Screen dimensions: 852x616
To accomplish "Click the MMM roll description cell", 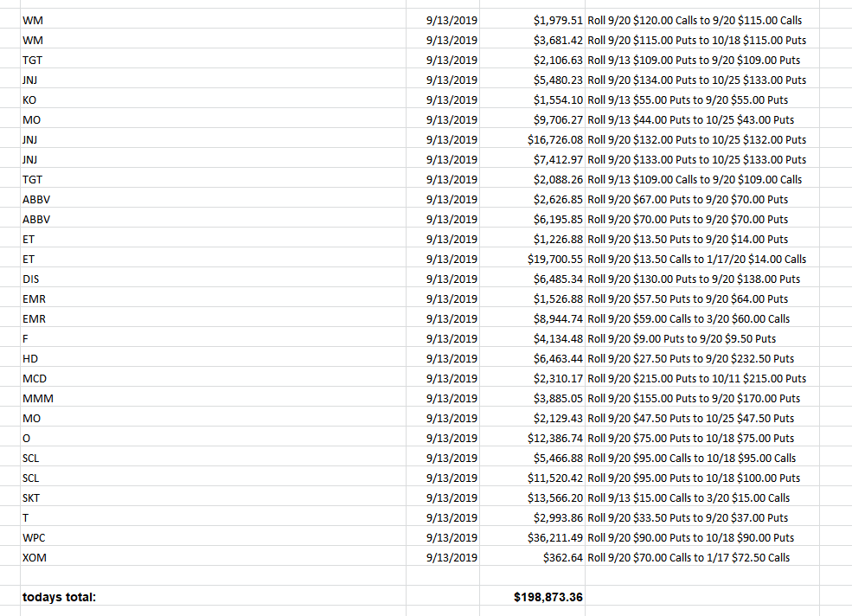I will [702, 398].
